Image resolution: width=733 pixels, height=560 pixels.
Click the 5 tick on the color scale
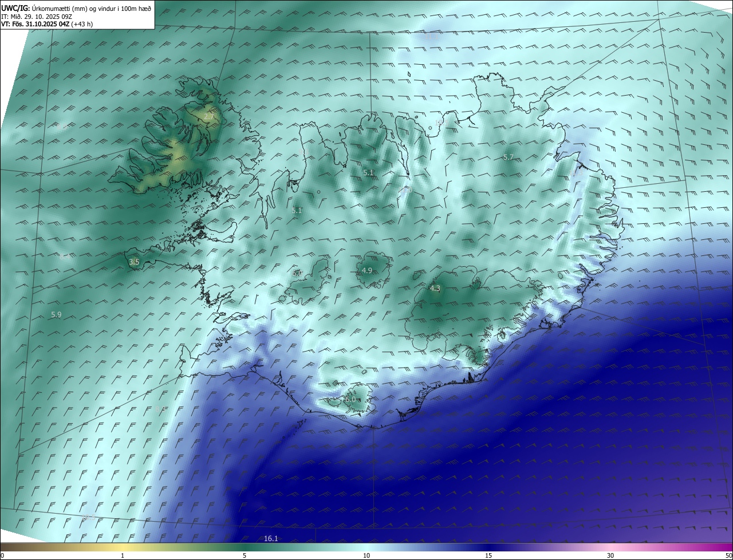pos(245,555)
